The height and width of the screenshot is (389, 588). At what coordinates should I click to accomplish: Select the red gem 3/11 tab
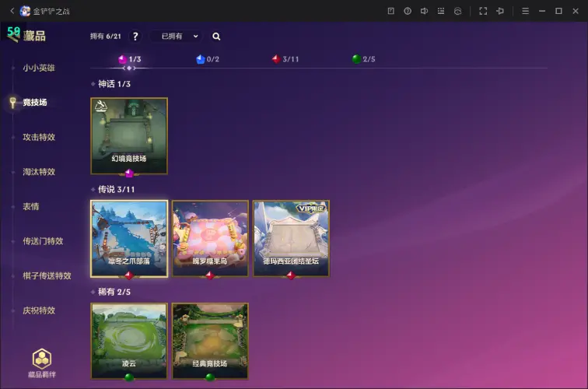pos(285,59)
